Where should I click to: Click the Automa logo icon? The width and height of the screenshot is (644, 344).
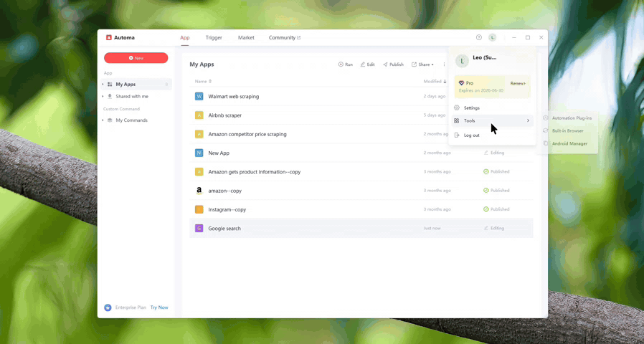[x=109, y=37]
